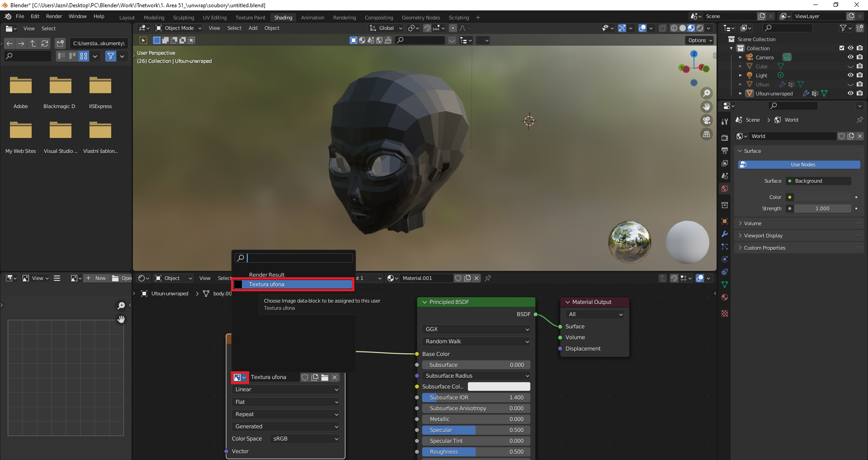This screenshot has height=460, width=868.
Task: Switch to the UV Editing workspace tab
Action: pos(214,18)
